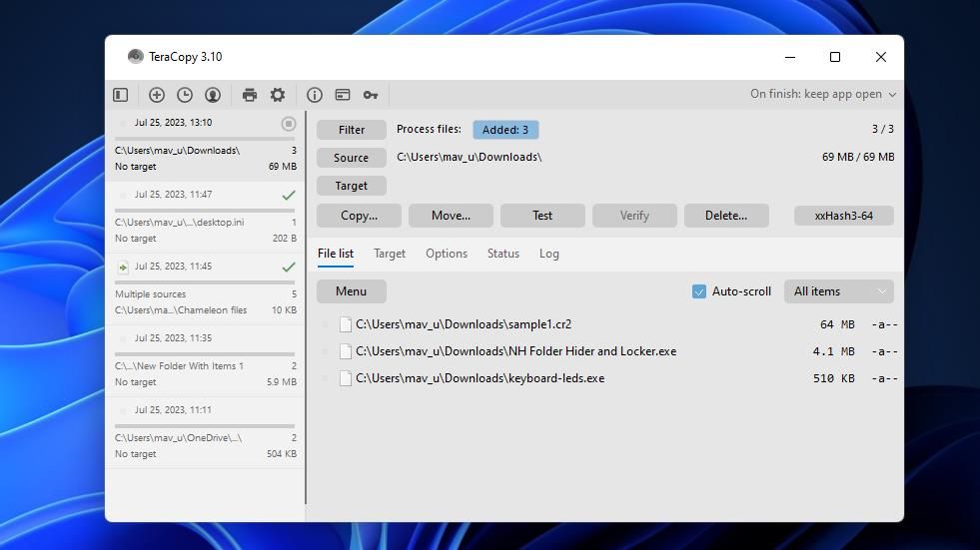Click the 69 MB / 69 MB size text
The height and width of the screenshot is (550, 980).
click(x=858, y=158)
